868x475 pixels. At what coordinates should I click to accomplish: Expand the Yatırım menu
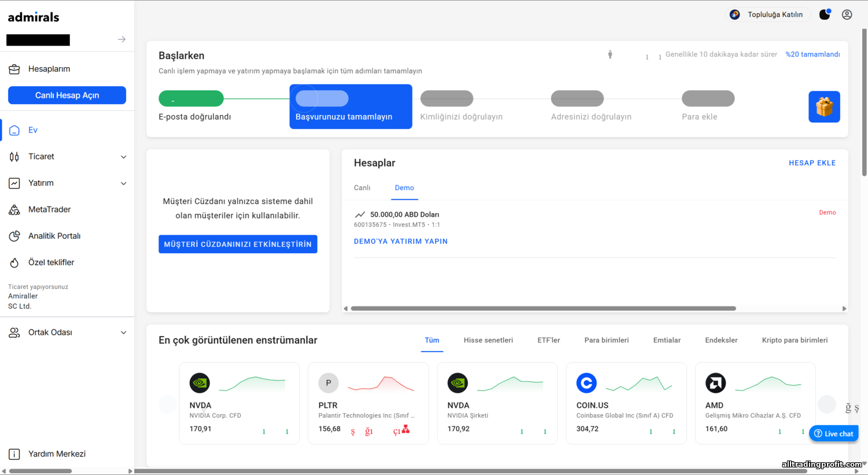pyautogui.click(x=123, y=184)
